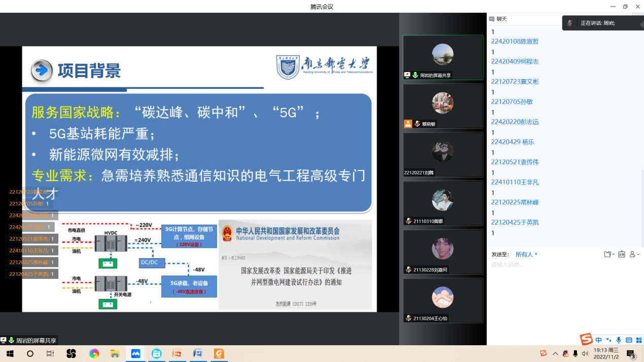Open the Sogou soft keyboard icon

[629, 340]
